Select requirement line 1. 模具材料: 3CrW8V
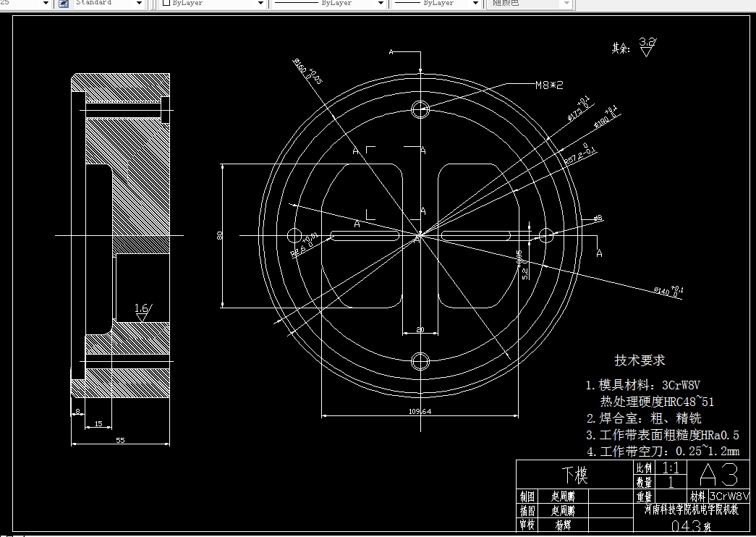Screen dimensions: 756x537 [x=642, y=386]
